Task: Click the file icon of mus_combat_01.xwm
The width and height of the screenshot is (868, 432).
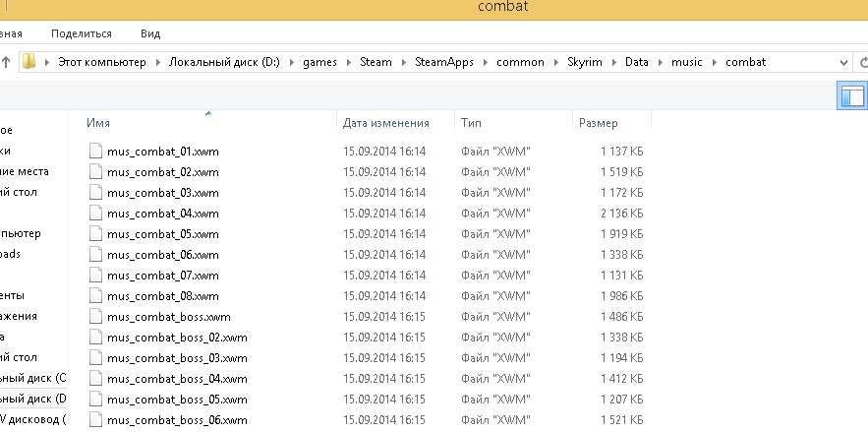Action: (95, 152)
